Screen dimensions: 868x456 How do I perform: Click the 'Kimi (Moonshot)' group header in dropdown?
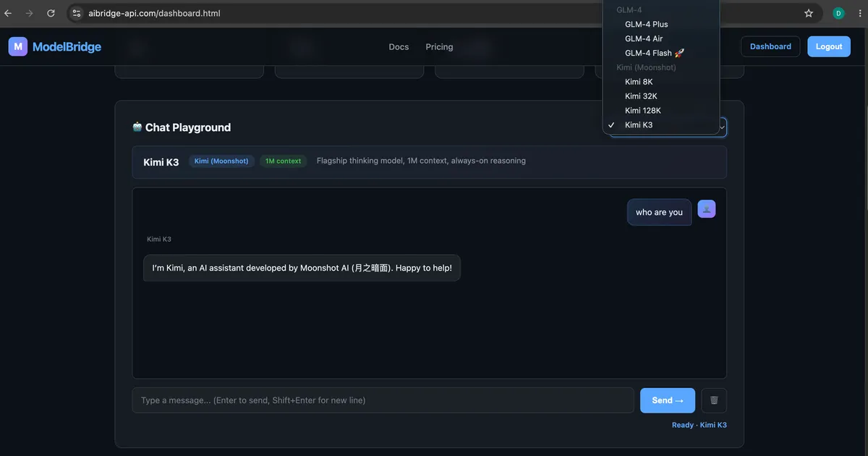(x=646, y=67)
